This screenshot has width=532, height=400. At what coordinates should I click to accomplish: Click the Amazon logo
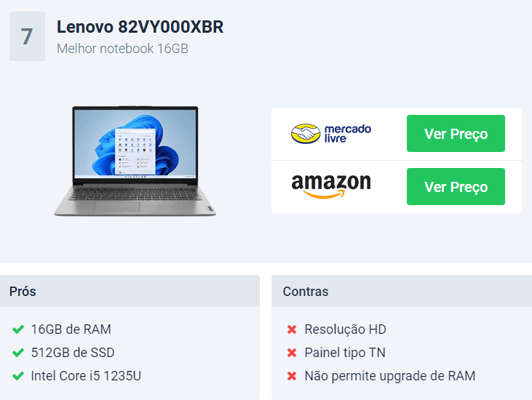click(x=331, y=185)
